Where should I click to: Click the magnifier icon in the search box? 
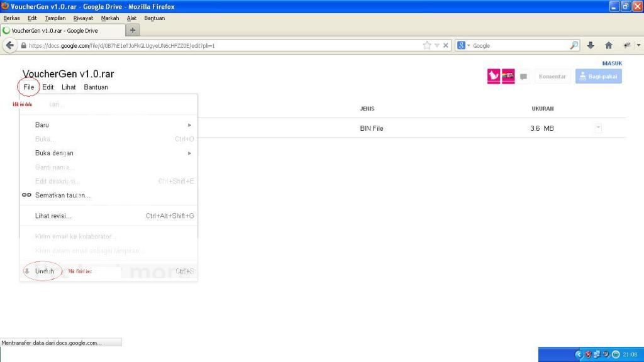tap(574, 45)
